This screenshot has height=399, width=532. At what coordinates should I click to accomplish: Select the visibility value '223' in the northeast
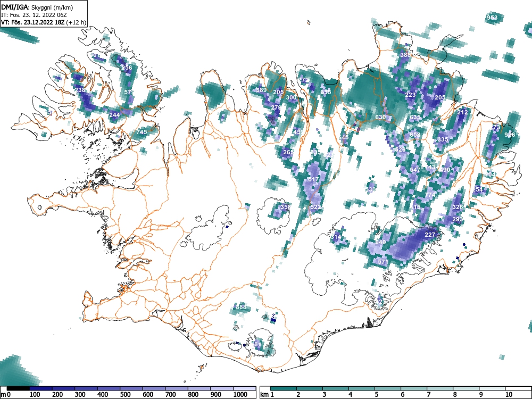[x=410, y=95]
